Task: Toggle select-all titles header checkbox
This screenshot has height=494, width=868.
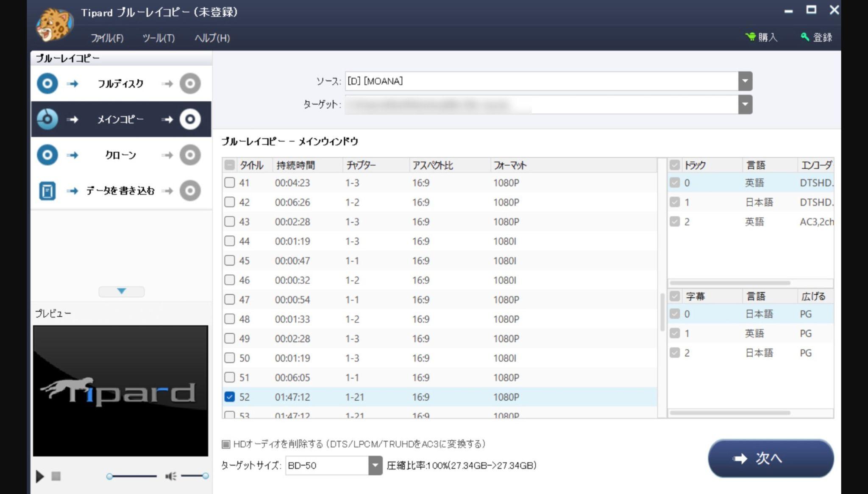Action: pyautogui.click(x=229, y=165)
